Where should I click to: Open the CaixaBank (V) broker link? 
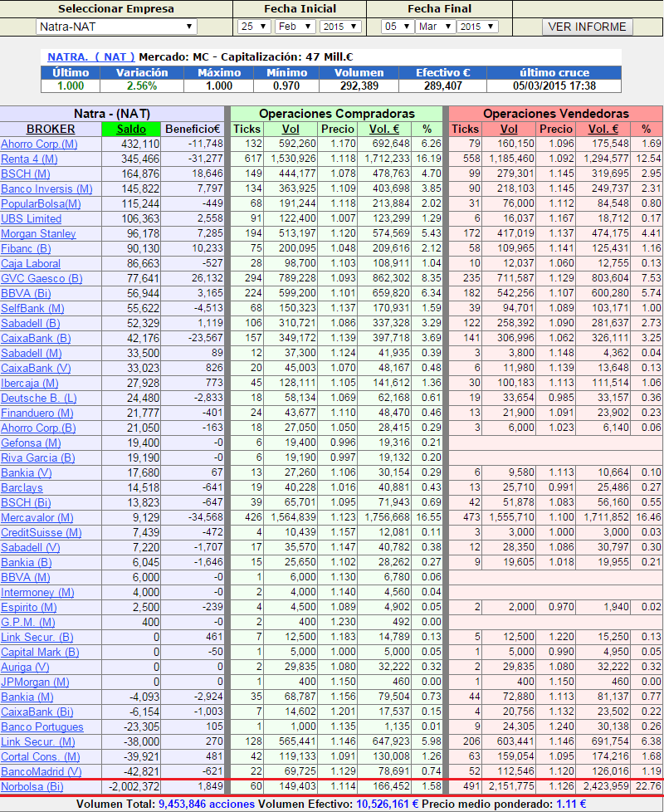36,368
